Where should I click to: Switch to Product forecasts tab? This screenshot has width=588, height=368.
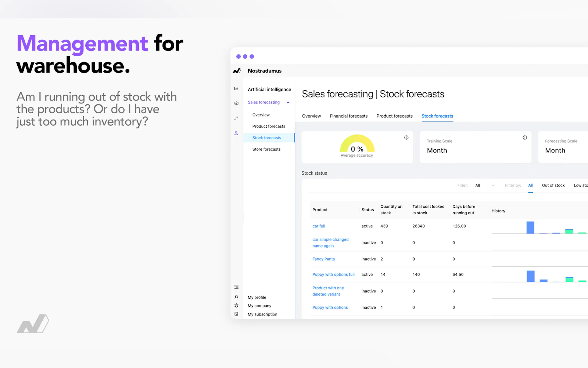394,116
